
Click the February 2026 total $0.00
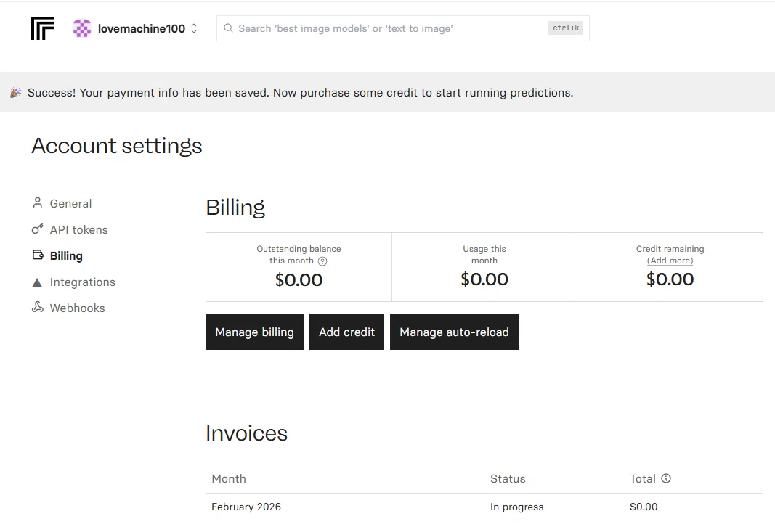644,507
